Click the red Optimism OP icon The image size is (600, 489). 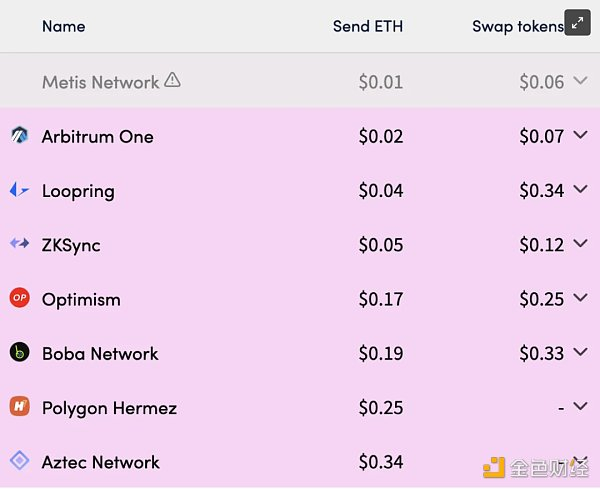[19, 298]
